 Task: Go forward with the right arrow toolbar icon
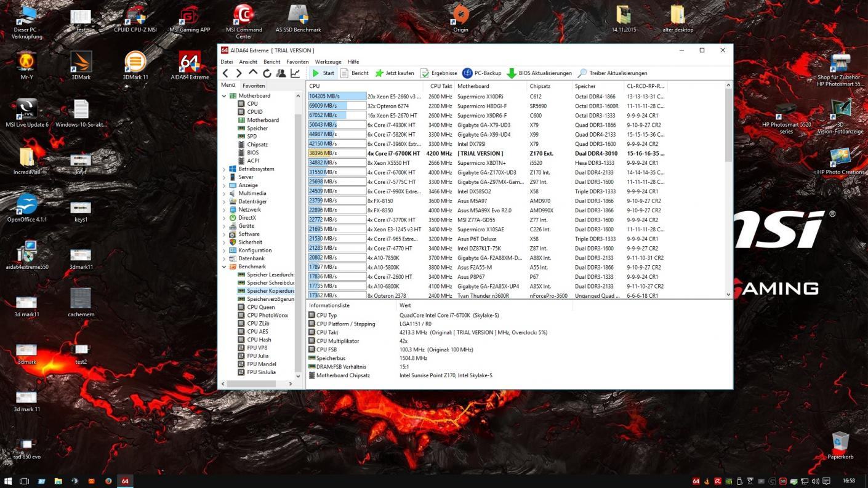coord(239,73)
